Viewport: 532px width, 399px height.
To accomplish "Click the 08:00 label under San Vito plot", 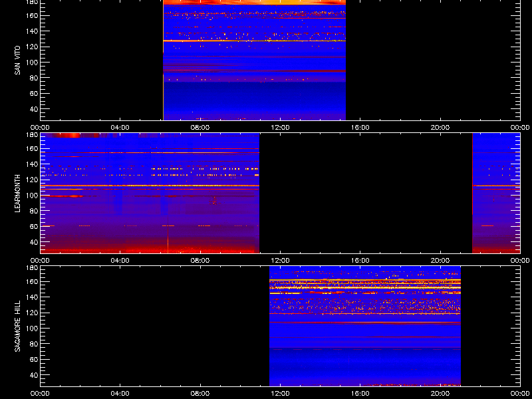I will point(200,128).
